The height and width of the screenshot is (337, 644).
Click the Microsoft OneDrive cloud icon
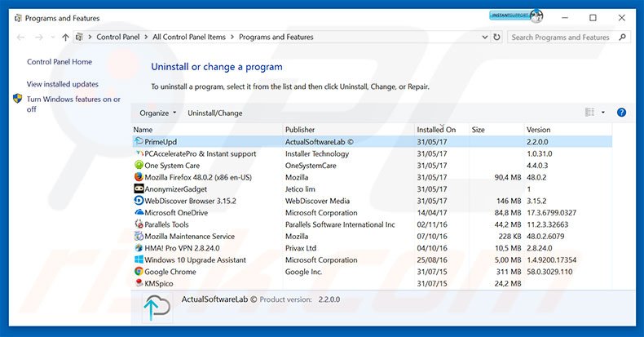tap(139, 212)
